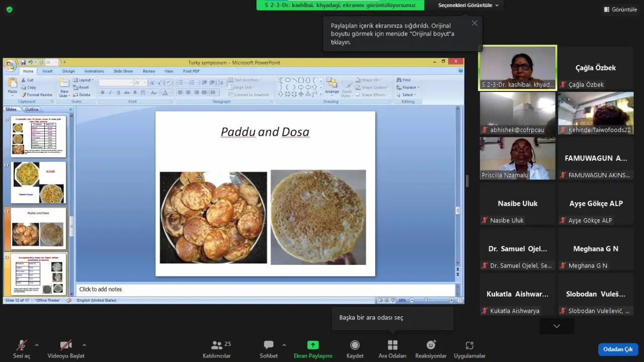Open Slide Show ribbon tab
Screen dimensions: 644x362
pyautogui.click(x=123, y=71)
